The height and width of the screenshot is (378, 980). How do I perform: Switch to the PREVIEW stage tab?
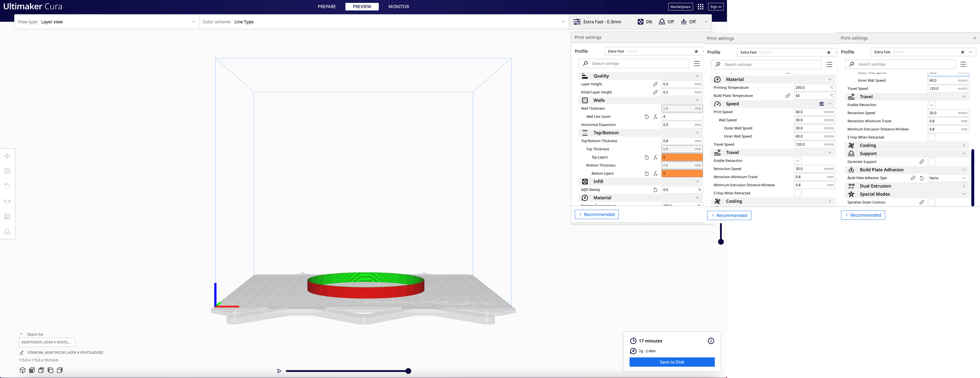click(x=362, y=7)
